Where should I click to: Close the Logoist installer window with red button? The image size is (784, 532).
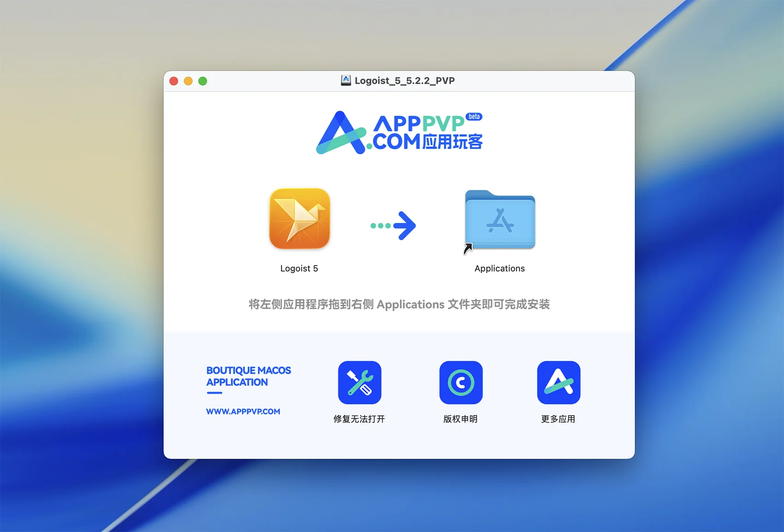click(174, 81)
